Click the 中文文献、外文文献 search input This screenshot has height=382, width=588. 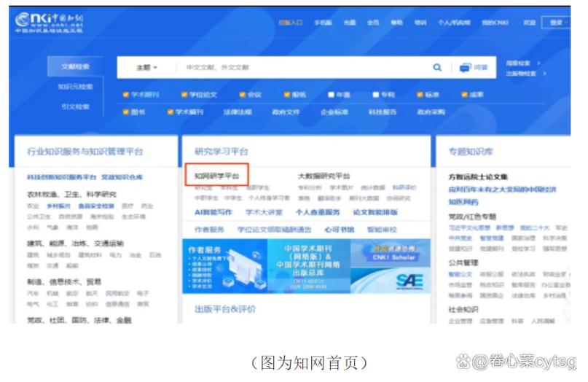304,68
